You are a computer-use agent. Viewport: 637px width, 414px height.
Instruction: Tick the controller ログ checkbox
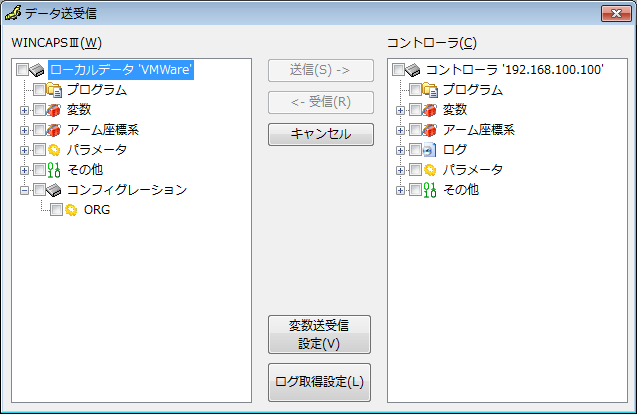point(415,150)
